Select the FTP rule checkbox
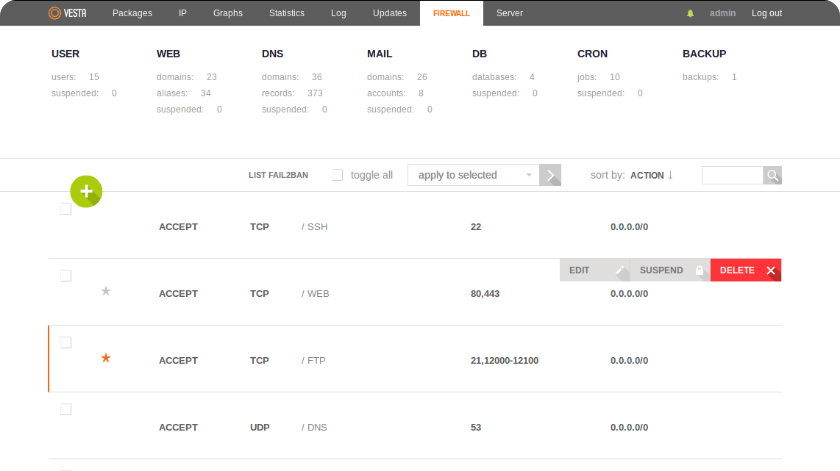 [x=66, y=342]
